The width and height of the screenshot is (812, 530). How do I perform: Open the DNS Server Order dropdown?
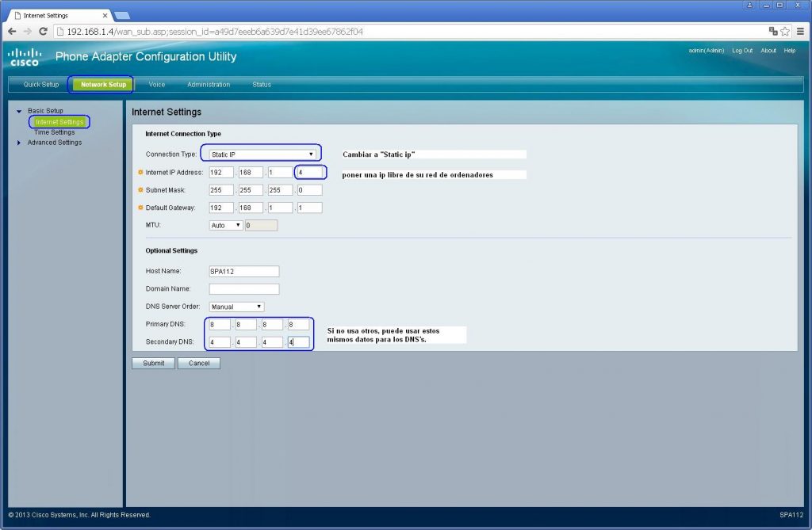236,307
